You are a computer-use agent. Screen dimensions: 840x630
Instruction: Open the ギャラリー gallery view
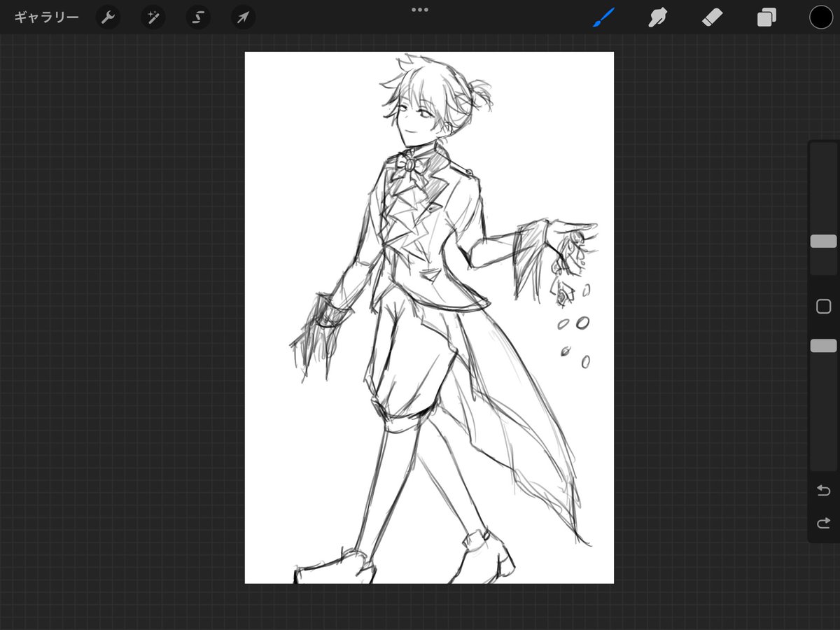tap(46, 17)
